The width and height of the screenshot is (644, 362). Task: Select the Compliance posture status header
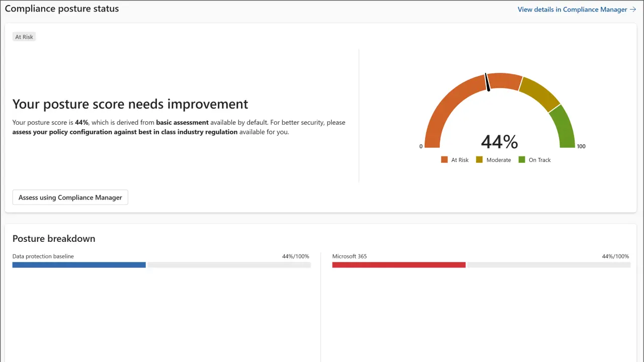coord(61,8)
